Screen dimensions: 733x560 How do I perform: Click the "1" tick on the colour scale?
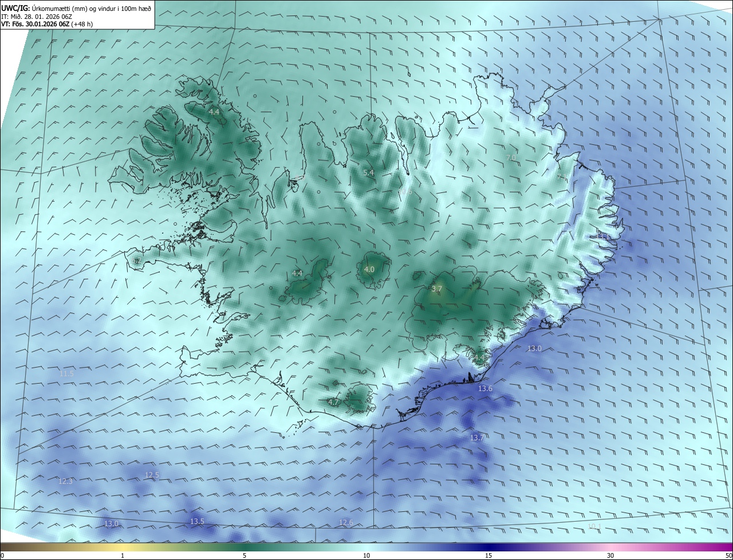pyautogui.click(x=123, y=555)
